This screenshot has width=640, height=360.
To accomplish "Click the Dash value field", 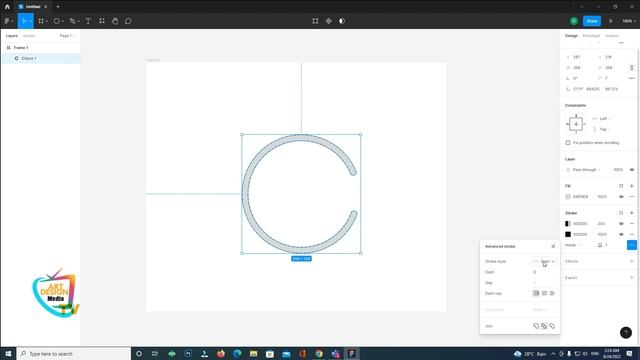I will pyautogui.click(x=544, y=272).
